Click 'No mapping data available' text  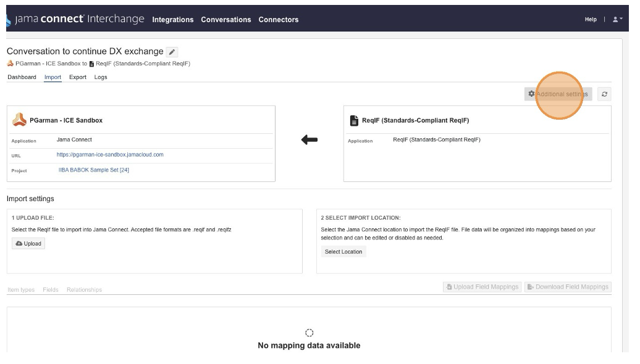point(309,345)
